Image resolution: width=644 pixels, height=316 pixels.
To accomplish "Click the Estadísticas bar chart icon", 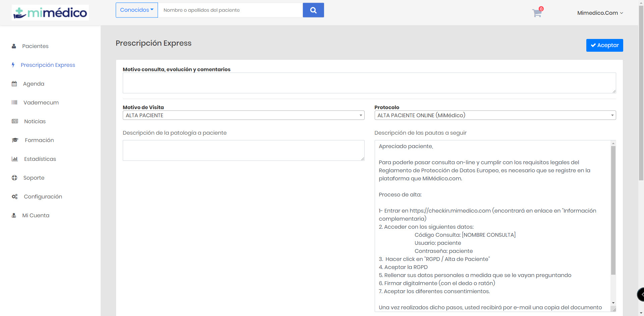I will click(x=14, y=159).
